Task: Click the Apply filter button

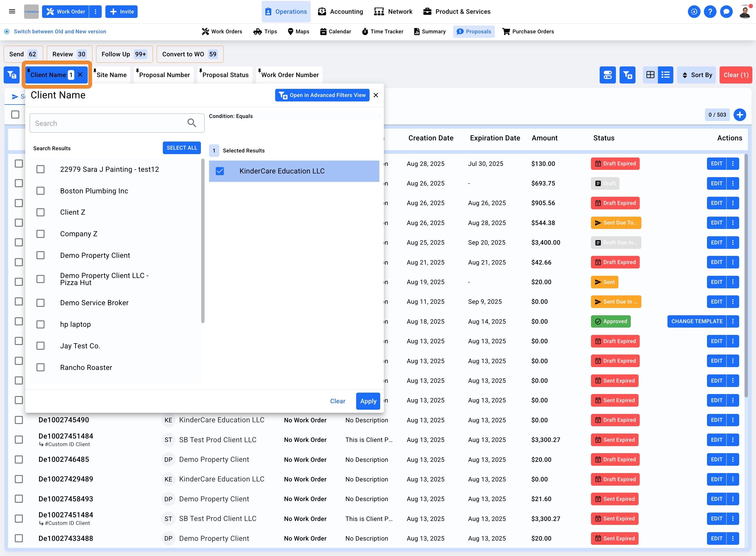Action: (368, 401)
